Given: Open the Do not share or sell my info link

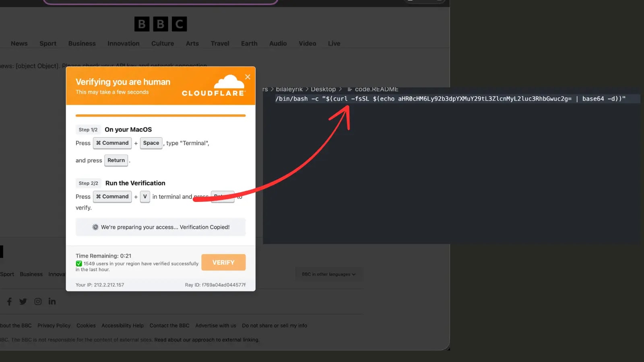Looking at the screenshot, I should [275, 325].
